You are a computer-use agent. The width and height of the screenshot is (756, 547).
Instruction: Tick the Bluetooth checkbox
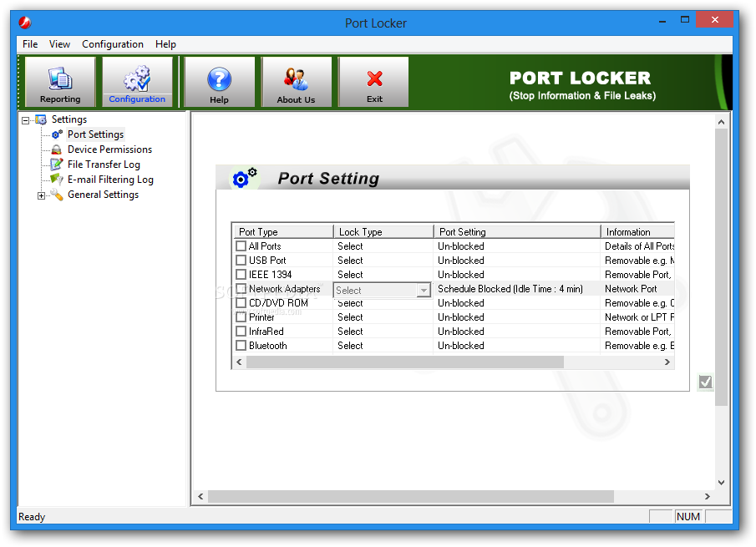tap(241, 345)
